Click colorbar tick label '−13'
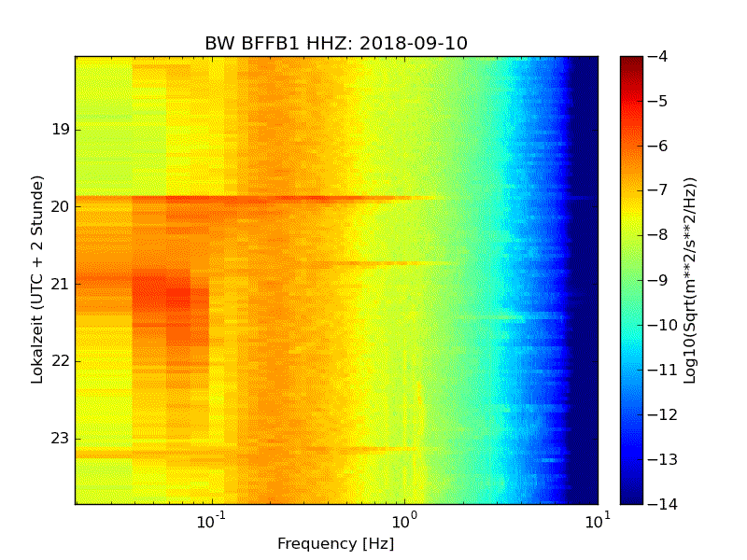Image resolution: width=747 pixels, height=560 pixels. (662, 459)
